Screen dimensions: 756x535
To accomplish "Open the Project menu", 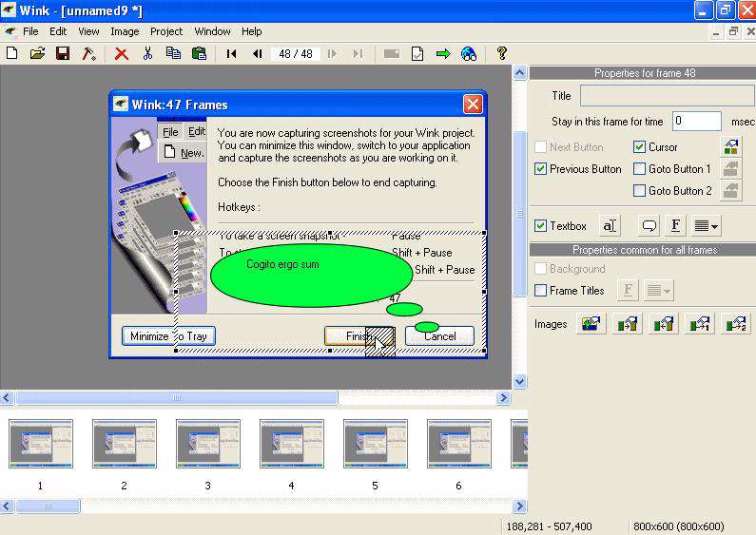I will click(166, 31).
